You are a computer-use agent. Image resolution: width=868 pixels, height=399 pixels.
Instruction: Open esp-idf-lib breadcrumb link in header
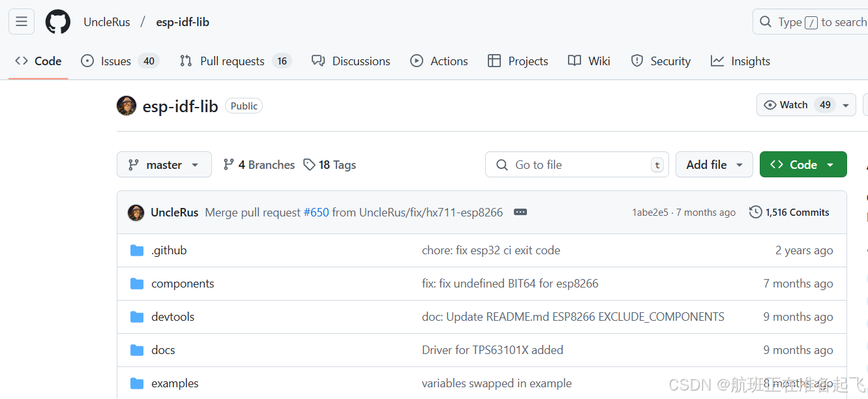[183, 22]
